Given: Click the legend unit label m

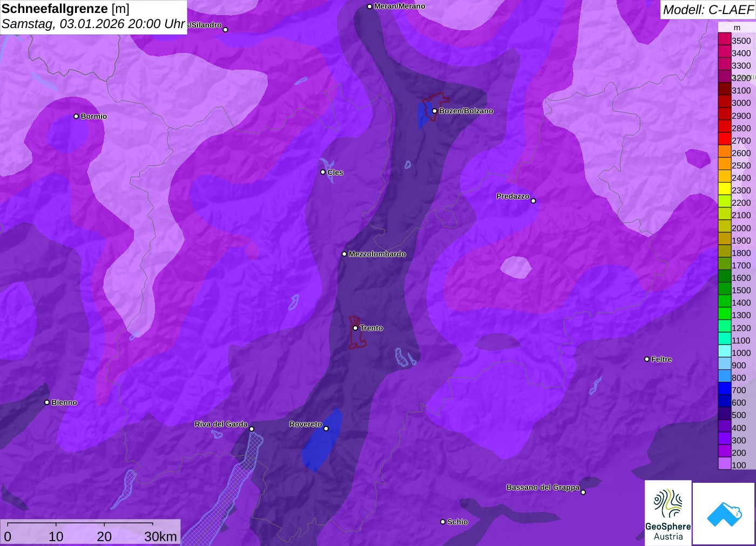Looking at the screenshot, I should click(x=737, y=28).
